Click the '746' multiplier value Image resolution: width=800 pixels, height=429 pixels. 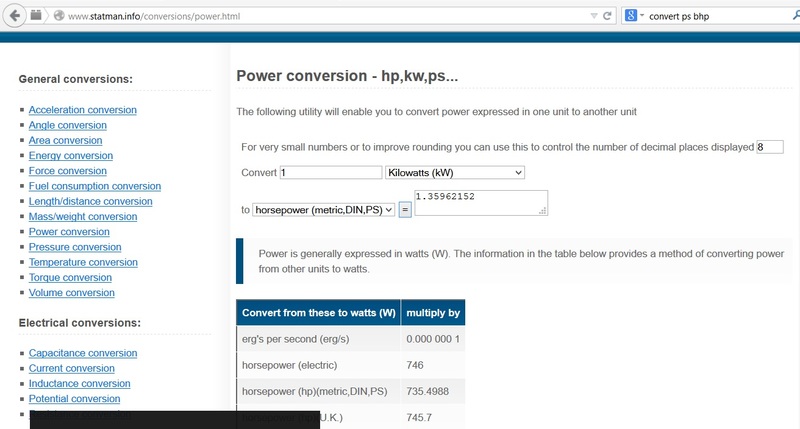pyautogui.click(x=415, y=365)
